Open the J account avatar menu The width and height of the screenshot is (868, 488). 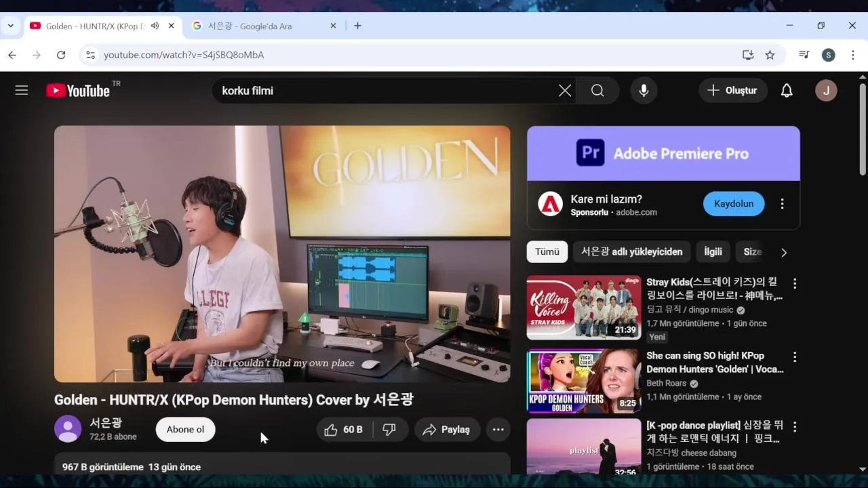[x=826, y=90]
